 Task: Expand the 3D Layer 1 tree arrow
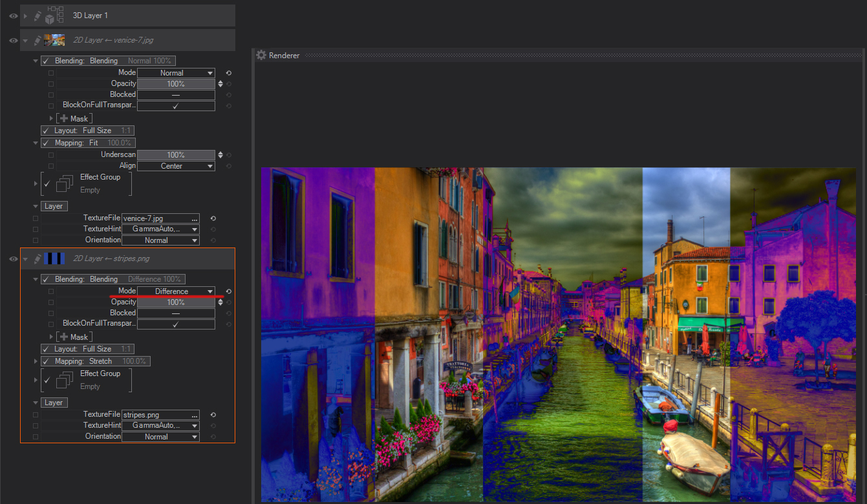click(26, 16)
